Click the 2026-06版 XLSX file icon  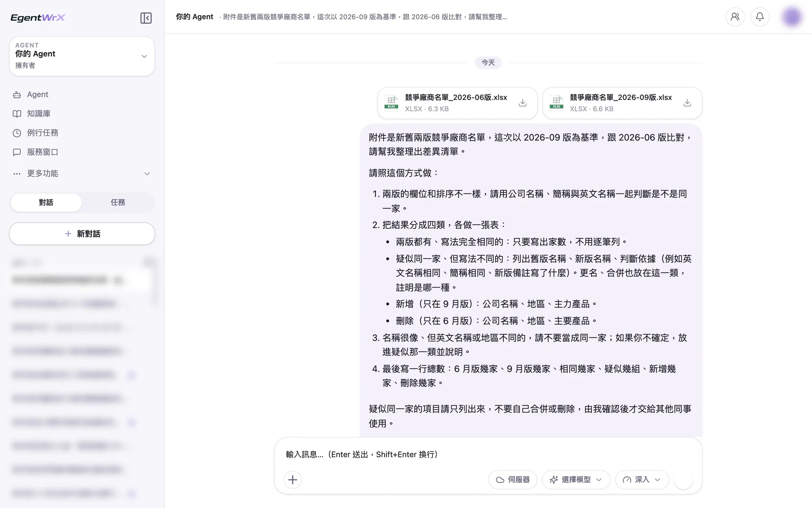(x=391, y=102)
